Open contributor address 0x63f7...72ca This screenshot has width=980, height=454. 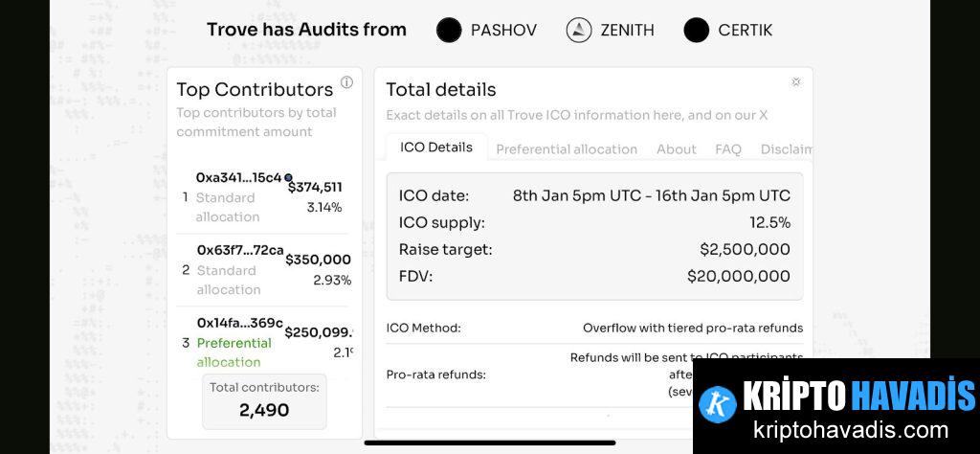click(240, 250)
